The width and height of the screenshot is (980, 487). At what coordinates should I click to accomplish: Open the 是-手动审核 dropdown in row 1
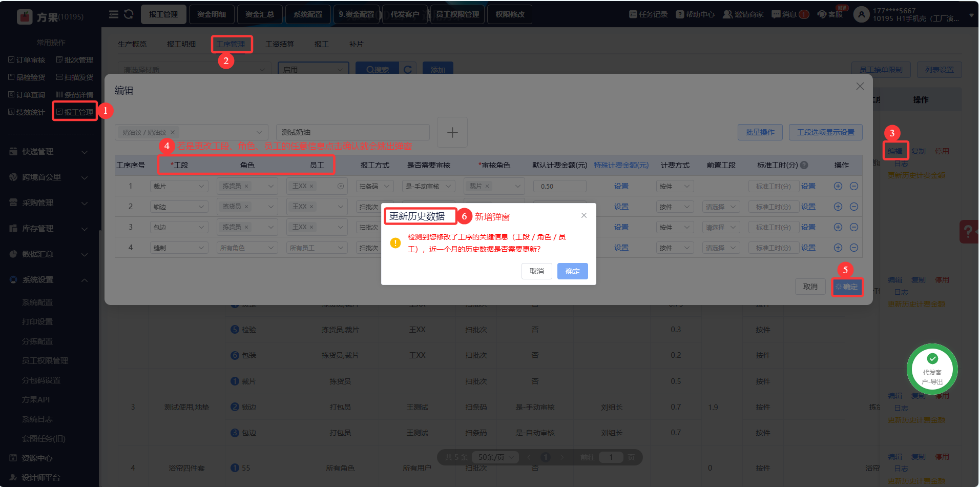pyautogui.click(x=429, y=186)
